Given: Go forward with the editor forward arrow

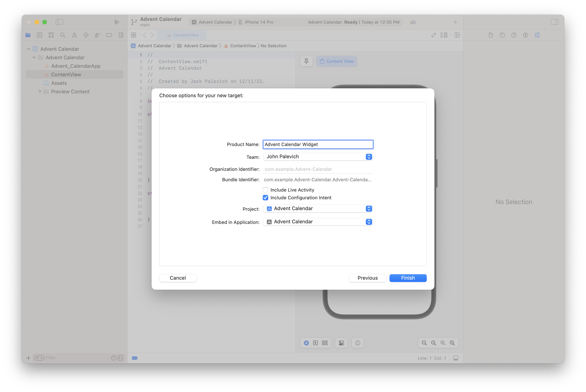Looking at the screenshot, I should click(152, 35).
